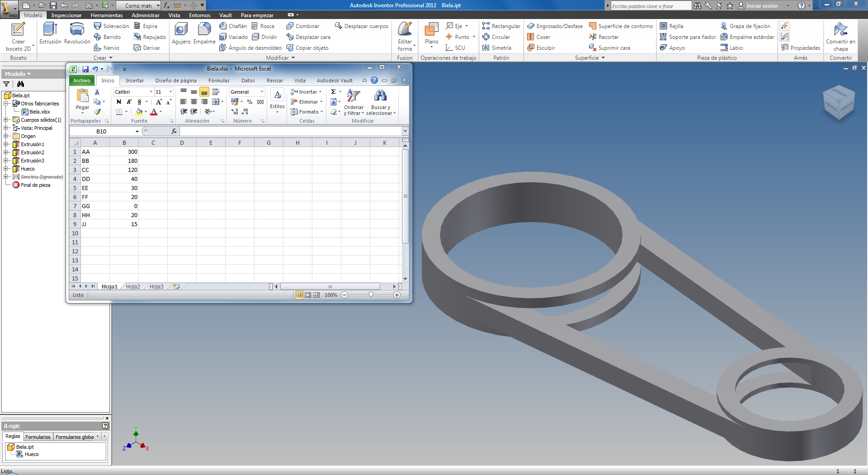
Task: Click the Excel formula bar input
Action: [x=290, y=131]
